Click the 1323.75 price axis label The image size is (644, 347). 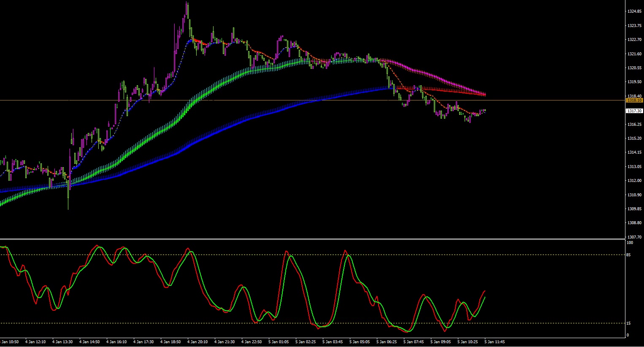(634, 26)
